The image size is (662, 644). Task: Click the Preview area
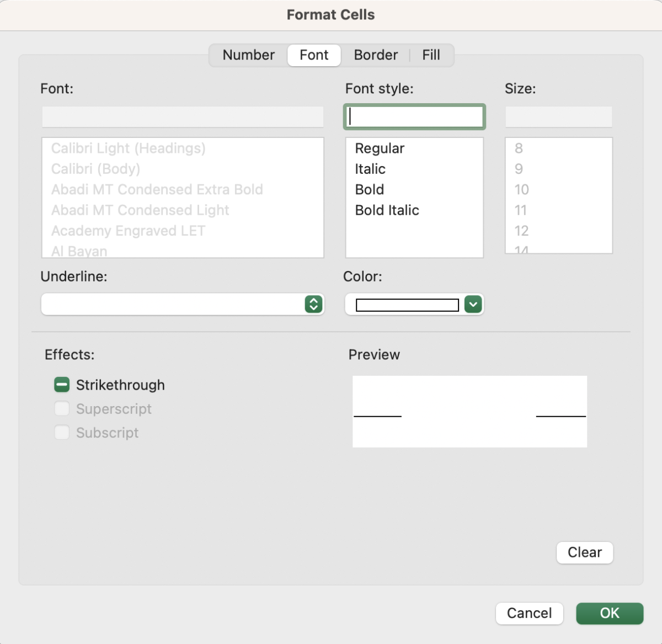point(470,412)
